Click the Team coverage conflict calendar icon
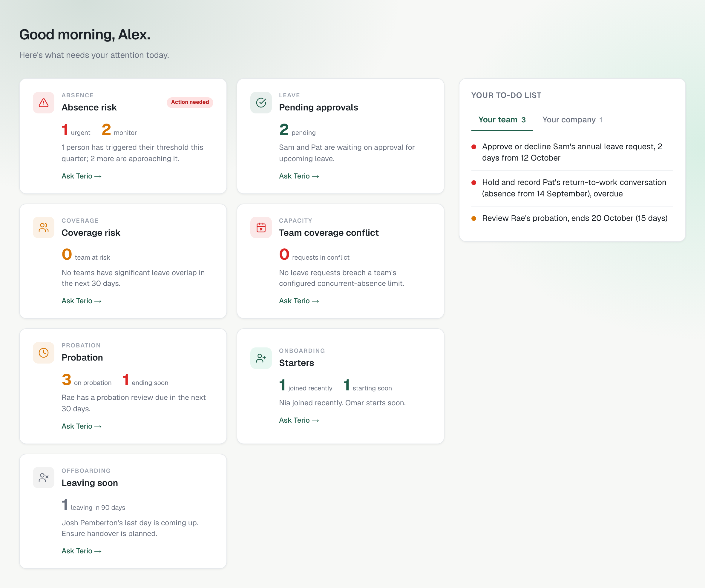 [x=261, y=228]
